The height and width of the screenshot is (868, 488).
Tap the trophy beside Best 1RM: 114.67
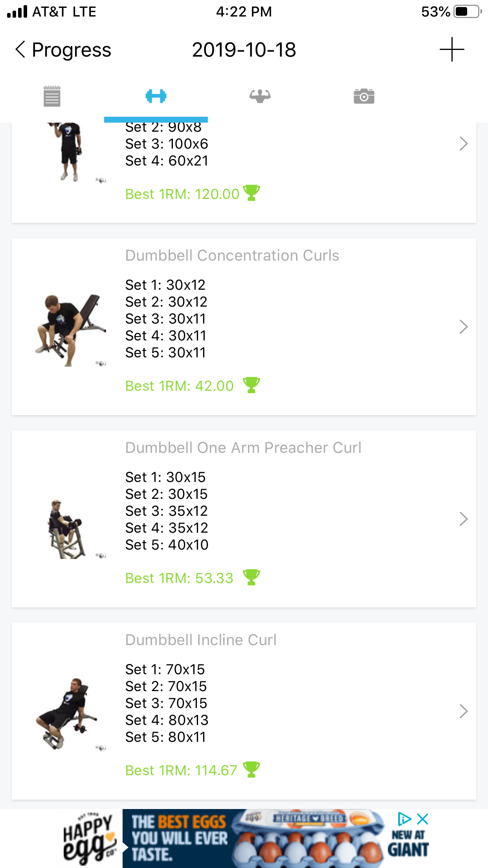251,769
